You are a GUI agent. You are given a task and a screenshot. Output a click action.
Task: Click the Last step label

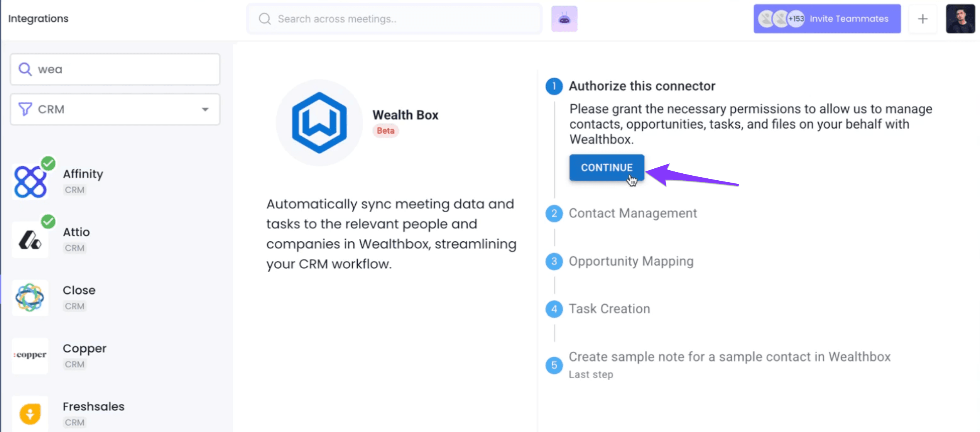pos(591,374)
